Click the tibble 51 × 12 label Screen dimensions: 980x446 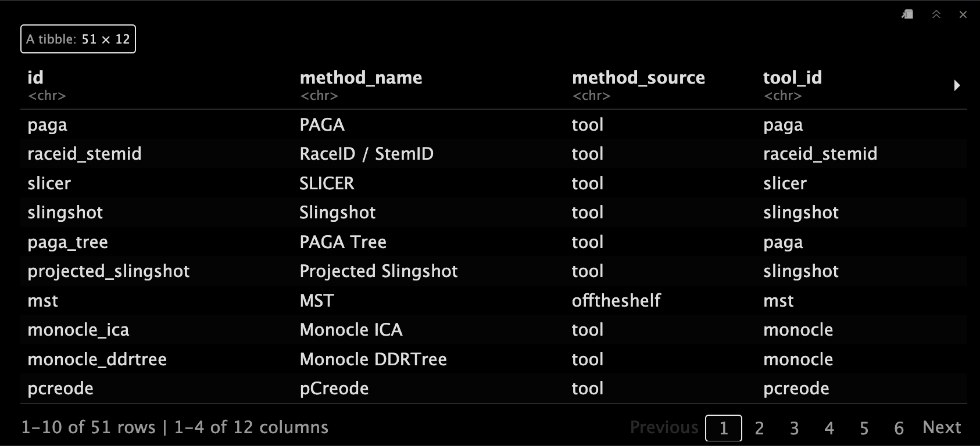[78, 39]
